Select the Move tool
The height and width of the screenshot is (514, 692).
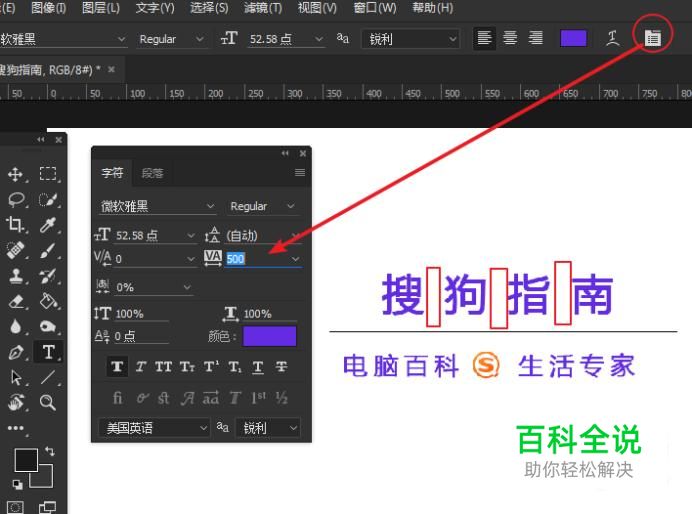pyautogui.click(x=15, y=174)
